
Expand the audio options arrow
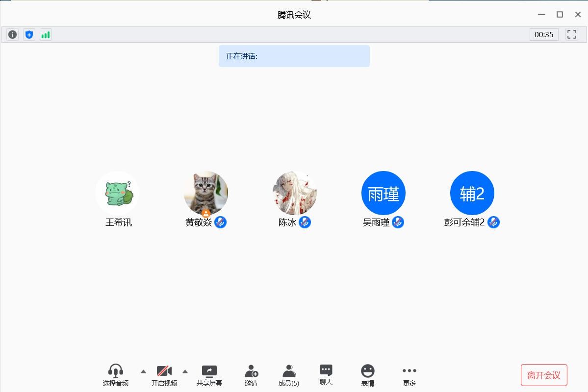143,371
